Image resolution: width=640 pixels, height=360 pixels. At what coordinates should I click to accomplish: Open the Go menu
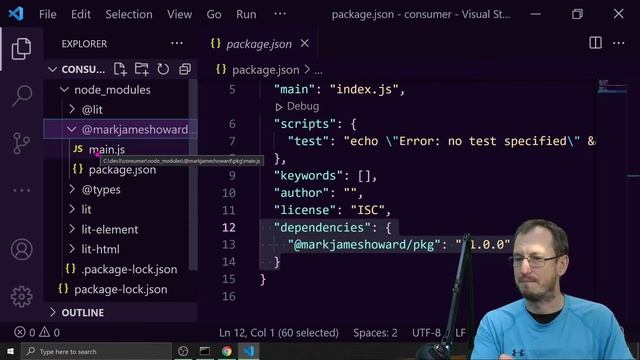tap(214, 14)
